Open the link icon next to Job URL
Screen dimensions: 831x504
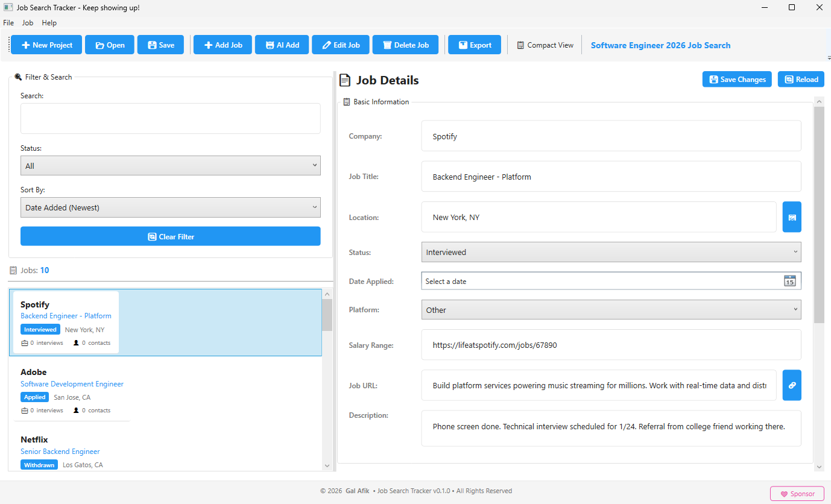coord(792,385)
